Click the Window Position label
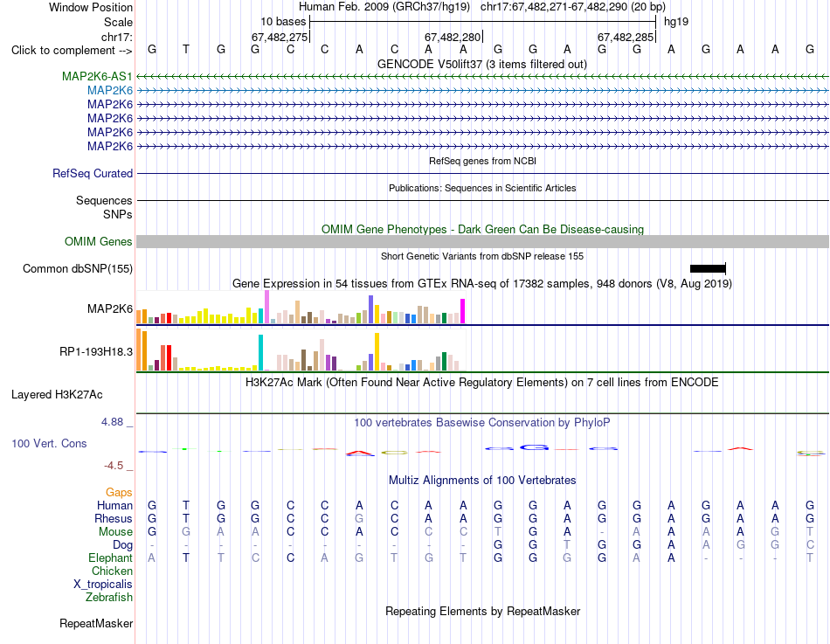 click(x=91, y=7)
